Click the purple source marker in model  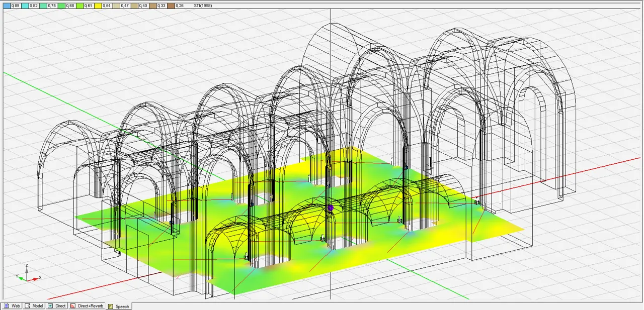coord(331,208)
